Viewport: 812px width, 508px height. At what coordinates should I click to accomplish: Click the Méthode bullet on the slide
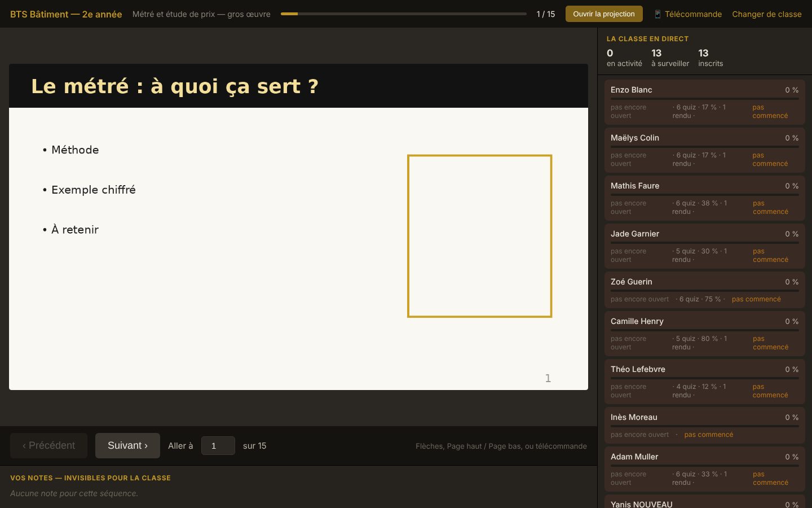pyautogui.click(x=71, y=150)
